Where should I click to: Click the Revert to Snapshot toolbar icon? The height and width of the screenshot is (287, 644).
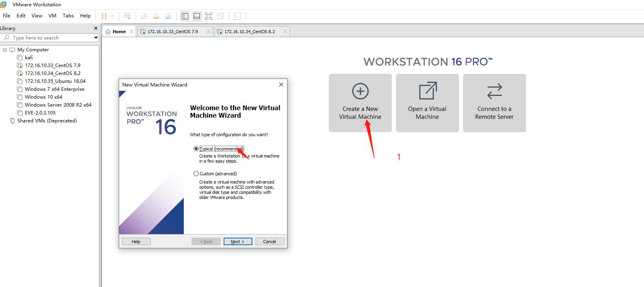[x=156, y=16]
